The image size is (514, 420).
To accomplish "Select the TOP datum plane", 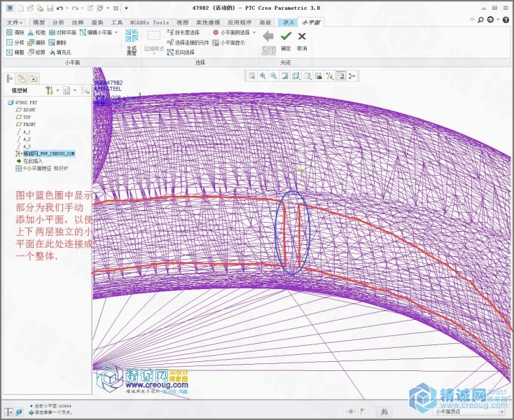I will [x=23, y=117].
